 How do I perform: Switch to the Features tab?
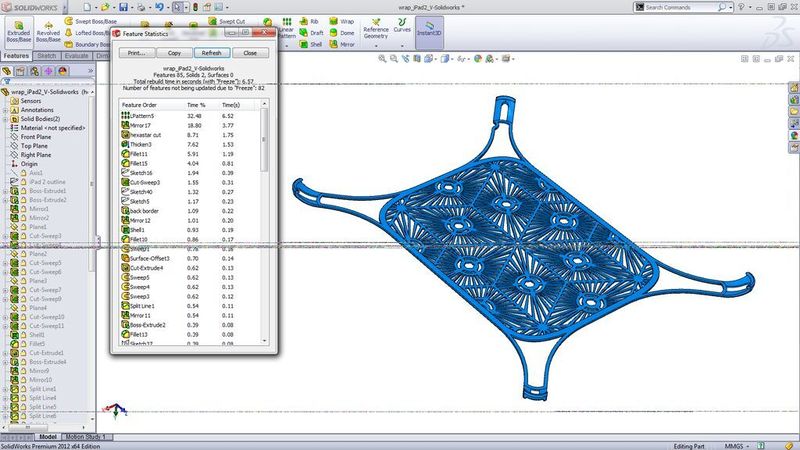coord(16,56)
